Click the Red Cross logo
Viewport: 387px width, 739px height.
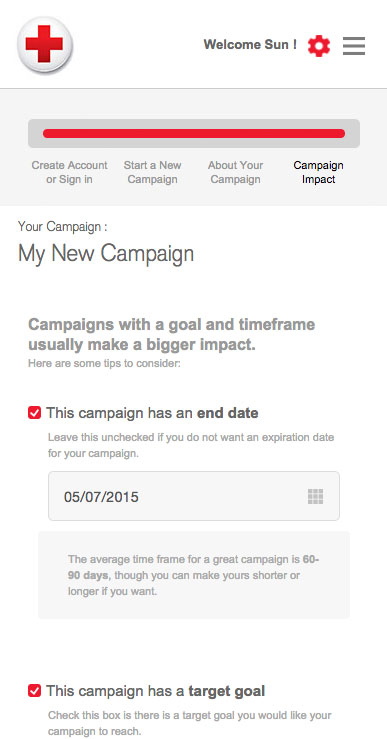(x=45, y=45)
